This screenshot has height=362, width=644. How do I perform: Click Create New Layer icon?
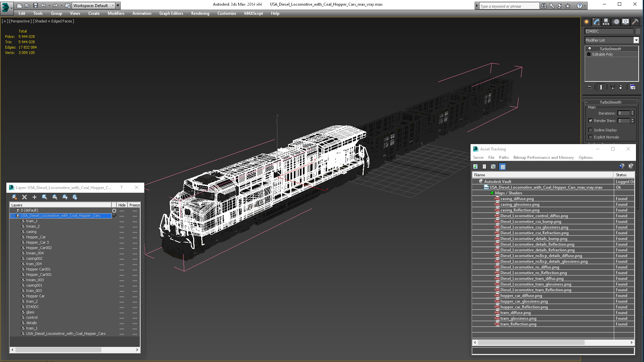[x=14, y=197]
